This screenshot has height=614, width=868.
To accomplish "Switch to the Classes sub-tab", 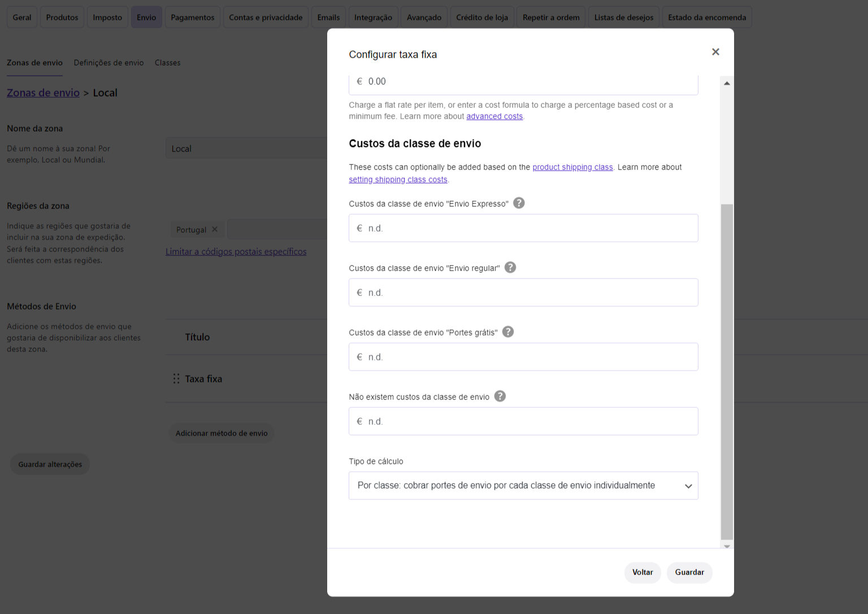I will click(168, 63).
